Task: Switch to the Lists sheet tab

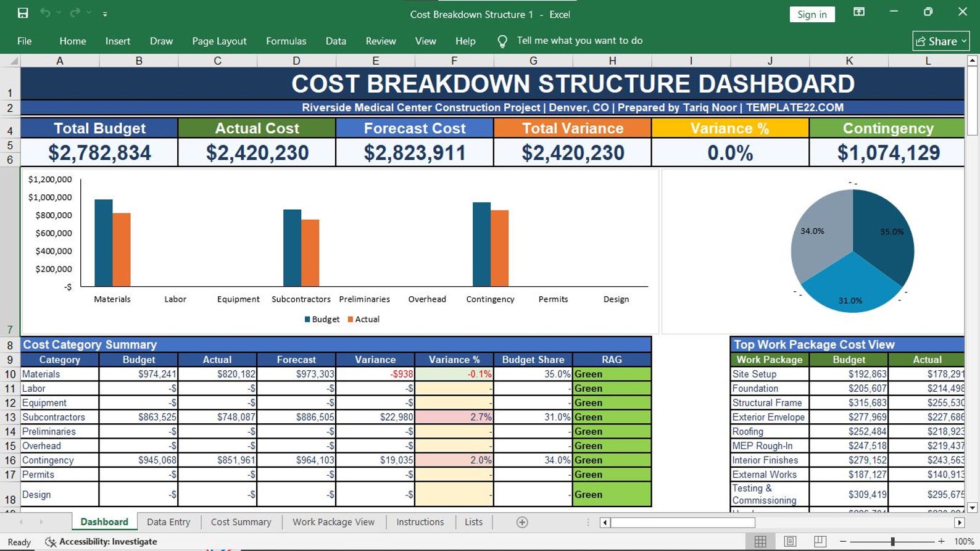Action: tap(473, 522)
